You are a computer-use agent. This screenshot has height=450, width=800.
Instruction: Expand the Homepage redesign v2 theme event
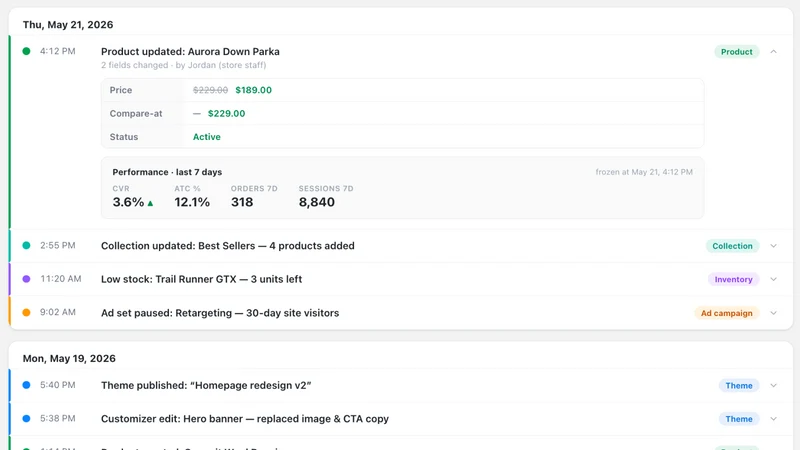pos(773,385)
